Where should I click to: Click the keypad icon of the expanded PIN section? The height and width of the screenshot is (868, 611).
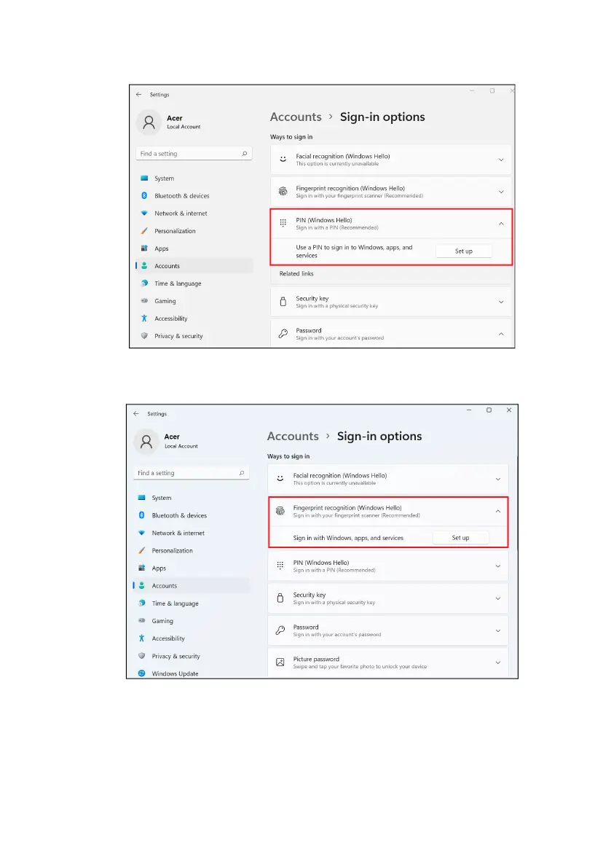[283, 223]
